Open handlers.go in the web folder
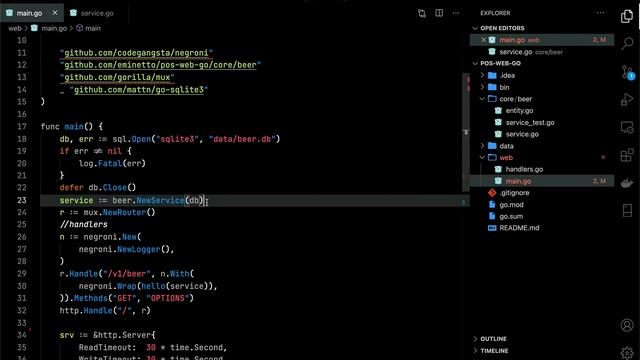Screen dimensions: 640x360 coord(524,169)
